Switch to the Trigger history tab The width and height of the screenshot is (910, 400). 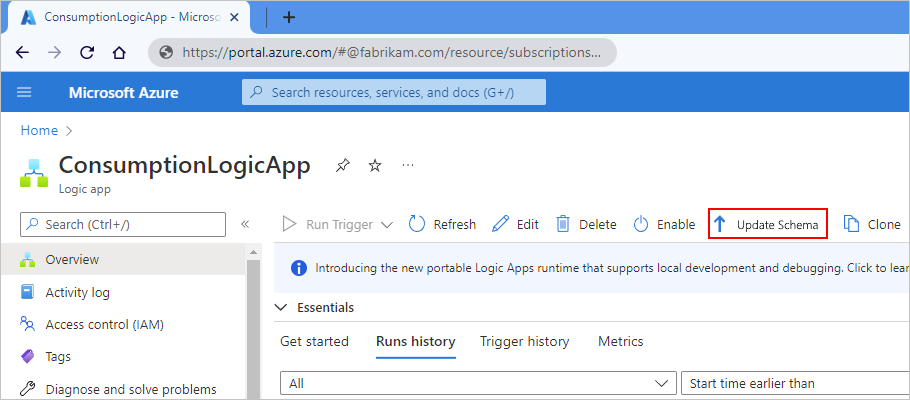pyautogui.click(x=524, y=341)
